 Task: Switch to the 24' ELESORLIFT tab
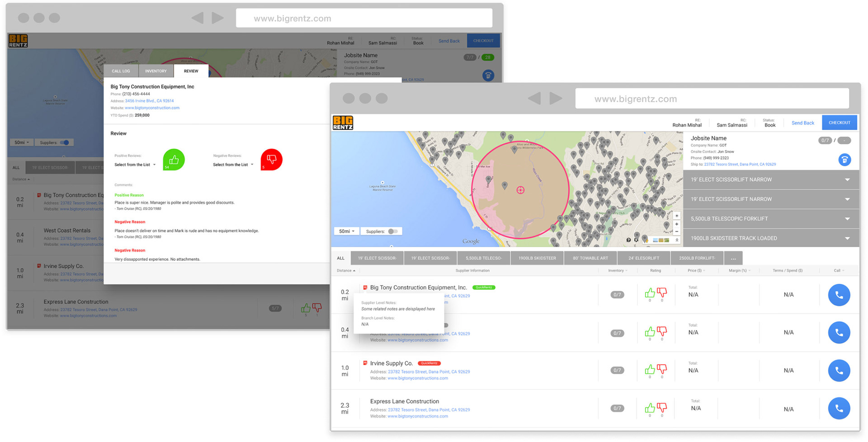[644, 258]
